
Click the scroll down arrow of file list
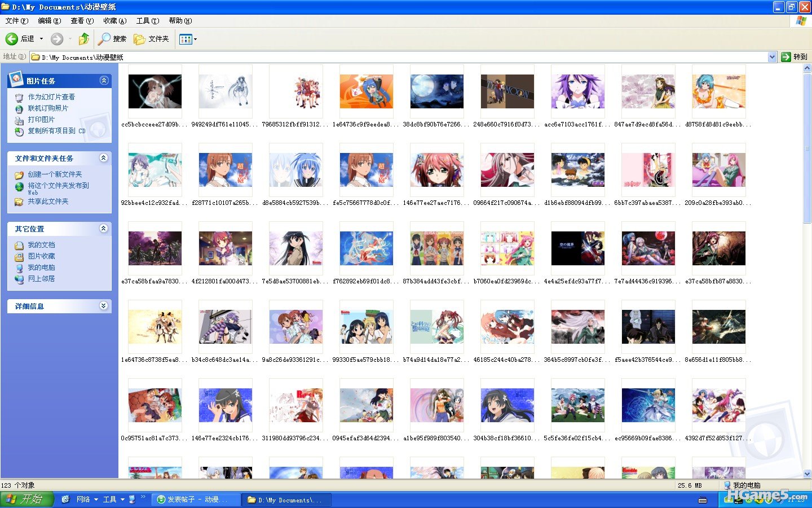(x=807, y=474)
